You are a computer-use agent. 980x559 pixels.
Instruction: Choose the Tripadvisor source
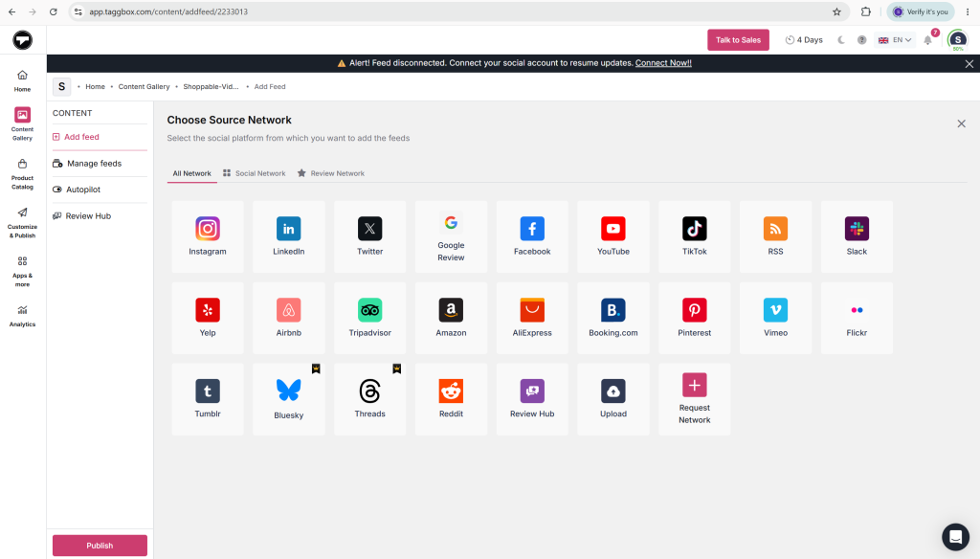370,318
